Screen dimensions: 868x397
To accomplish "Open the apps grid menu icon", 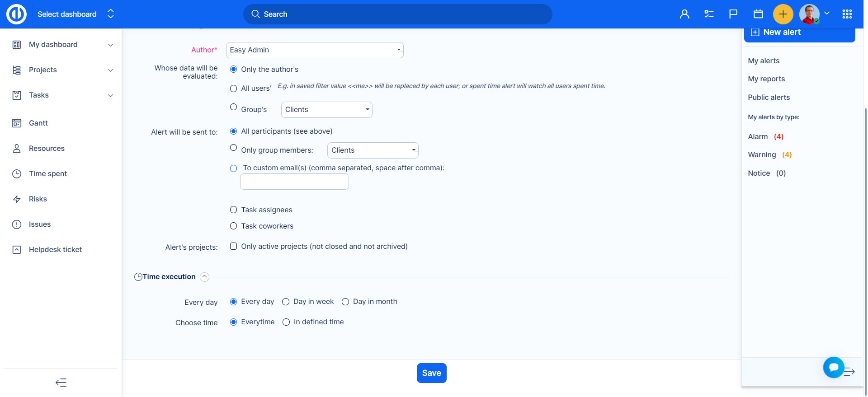I will (x=847, y=14).
